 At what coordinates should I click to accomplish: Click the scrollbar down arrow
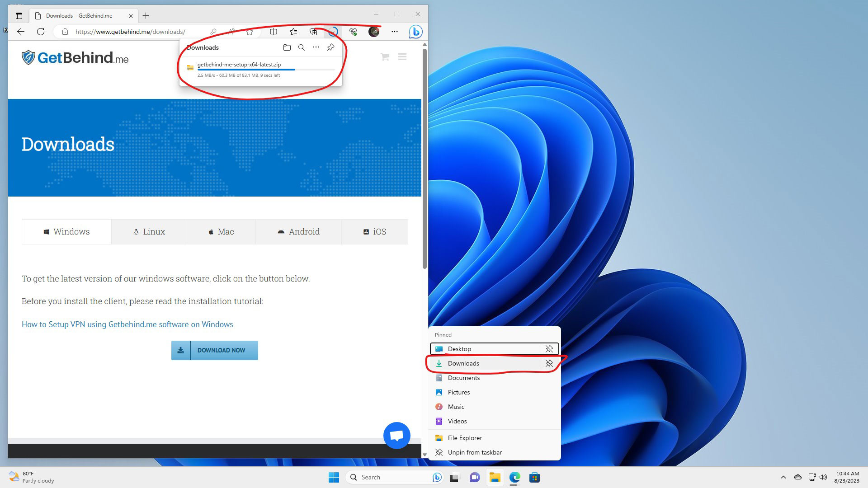coord(425,455)
